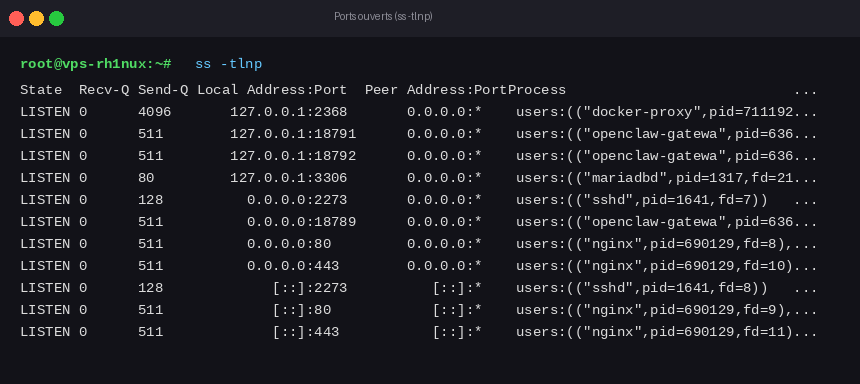This screenshot has height=384, width=860.
Task: Click the 'Send-Q' column header
Action: point(163,90)
